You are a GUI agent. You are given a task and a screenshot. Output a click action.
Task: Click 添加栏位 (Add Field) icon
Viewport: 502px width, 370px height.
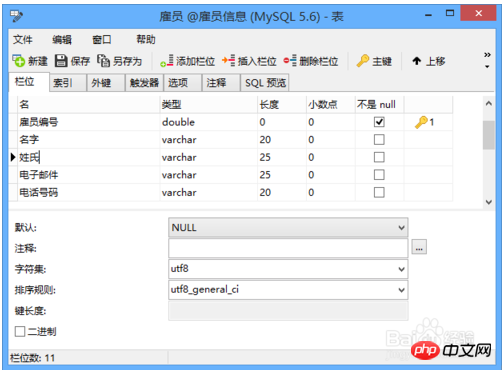[167, 61]
